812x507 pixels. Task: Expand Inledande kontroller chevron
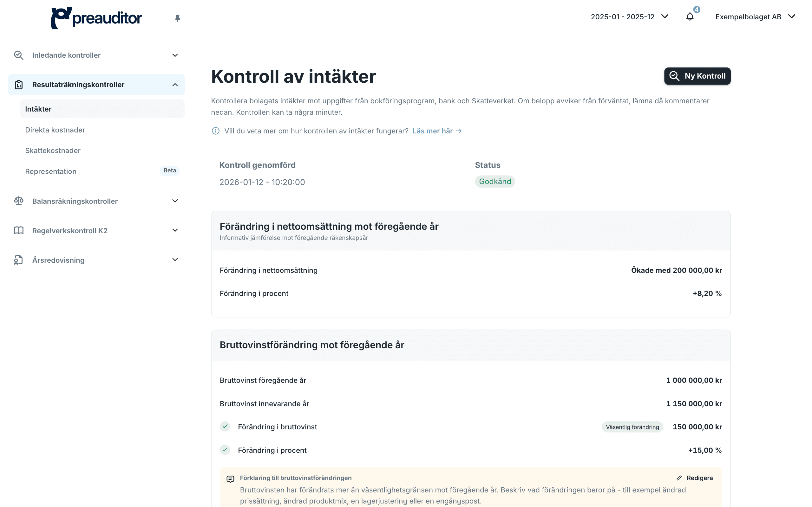point(175,55)
